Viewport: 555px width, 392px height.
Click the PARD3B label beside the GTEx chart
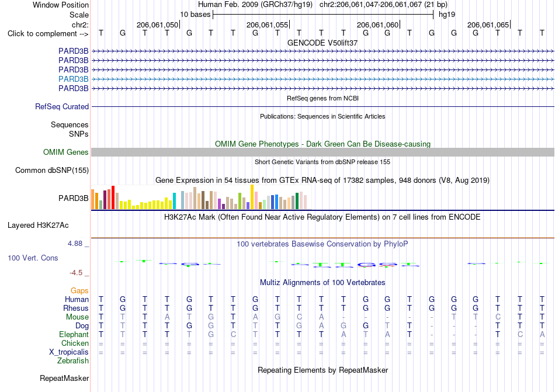[73, 198]
